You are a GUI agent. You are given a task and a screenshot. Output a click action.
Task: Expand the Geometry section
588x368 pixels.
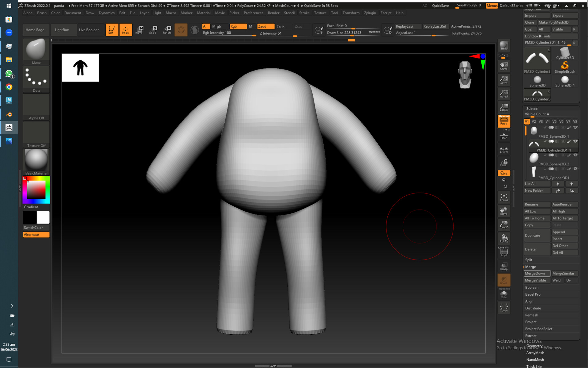click(x=534, y=346)
